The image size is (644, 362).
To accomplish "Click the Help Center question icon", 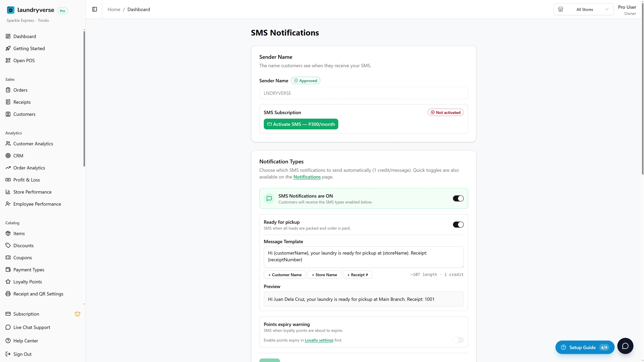I will [x=8, y=341].
